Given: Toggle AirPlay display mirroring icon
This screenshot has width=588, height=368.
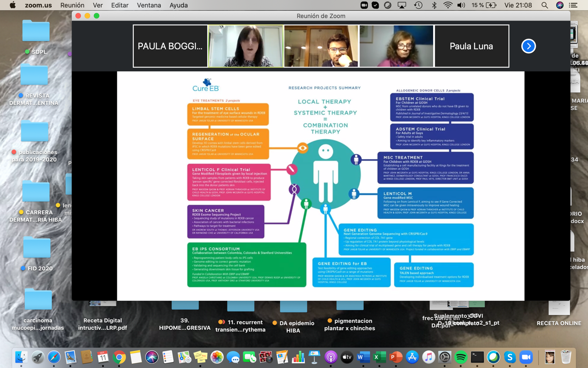Looking at the screenshot, I should [x=402, y=6].
